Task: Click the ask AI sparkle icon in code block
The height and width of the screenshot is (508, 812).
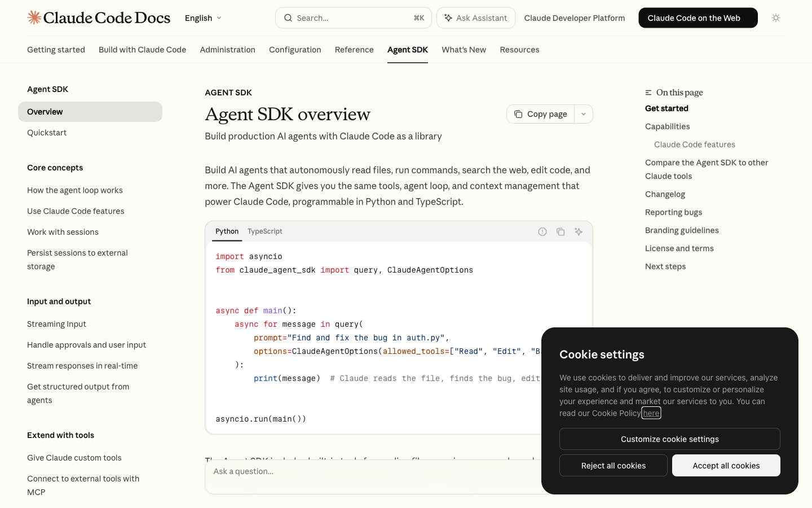Action: coord(579,231)
